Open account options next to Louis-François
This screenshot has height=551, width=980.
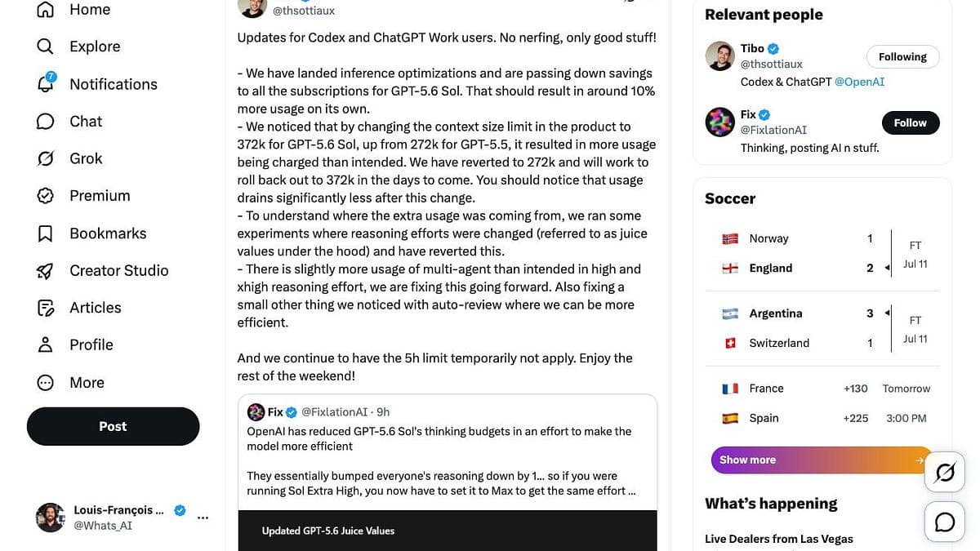(203, 518)
